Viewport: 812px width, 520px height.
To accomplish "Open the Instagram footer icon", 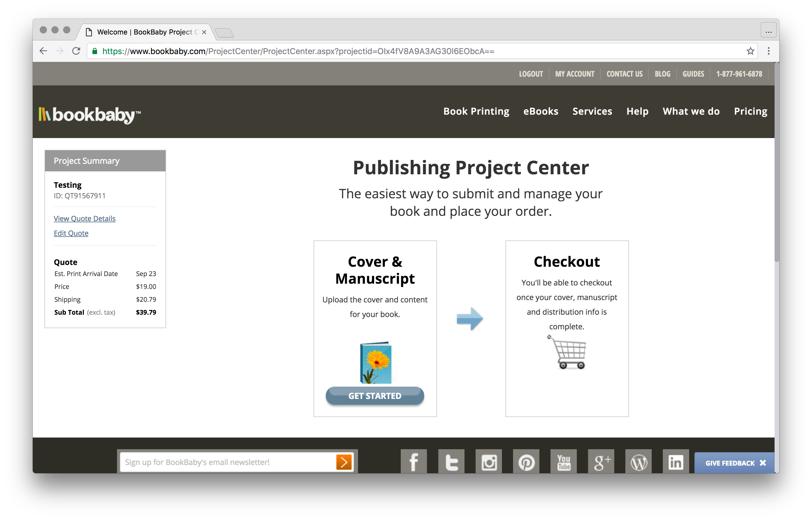I will (x=488, y=462).
